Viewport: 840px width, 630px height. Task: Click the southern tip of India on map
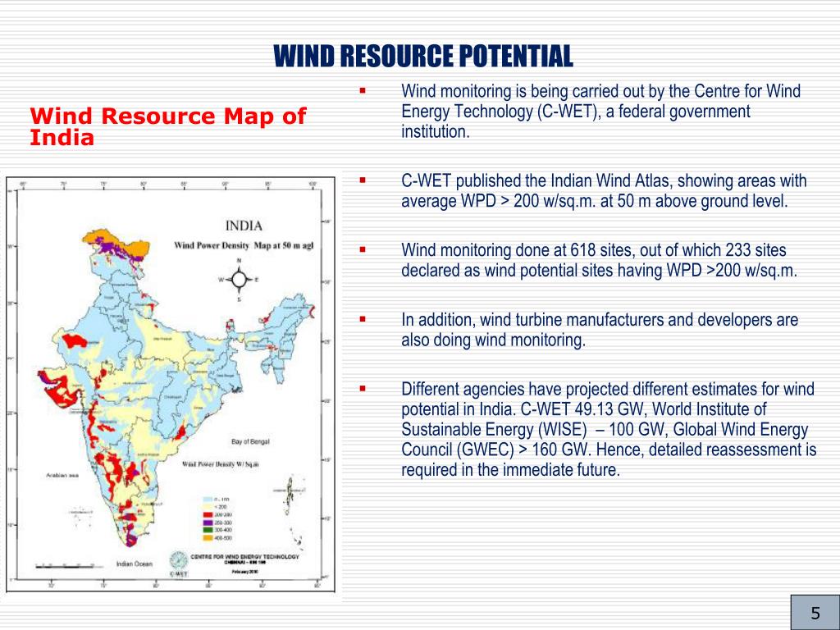[x=130, y=540]
